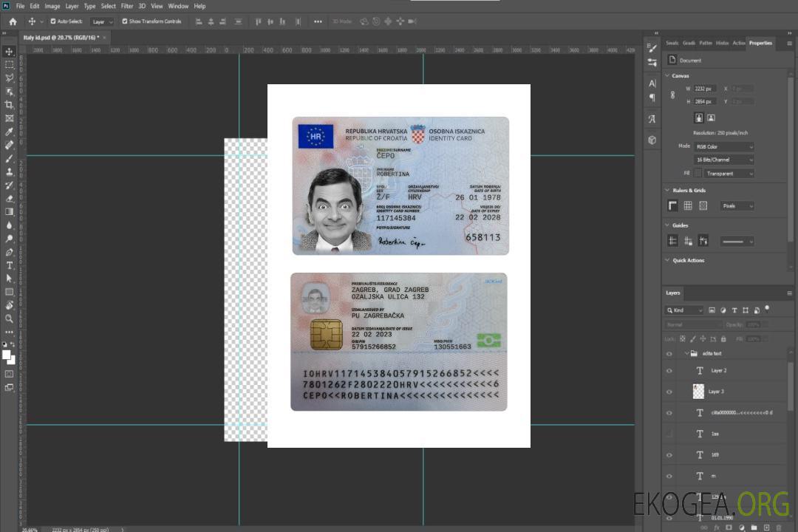Collapse the Quick Actions section
This screenshot has width=798, height=532.
click(667, 260)
